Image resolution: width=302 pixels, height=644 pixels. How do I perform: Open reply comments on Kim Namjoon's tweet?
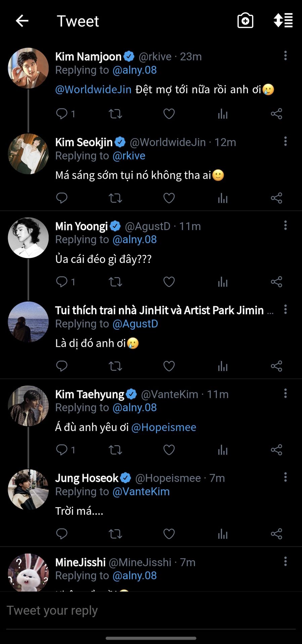pos(62,114)
